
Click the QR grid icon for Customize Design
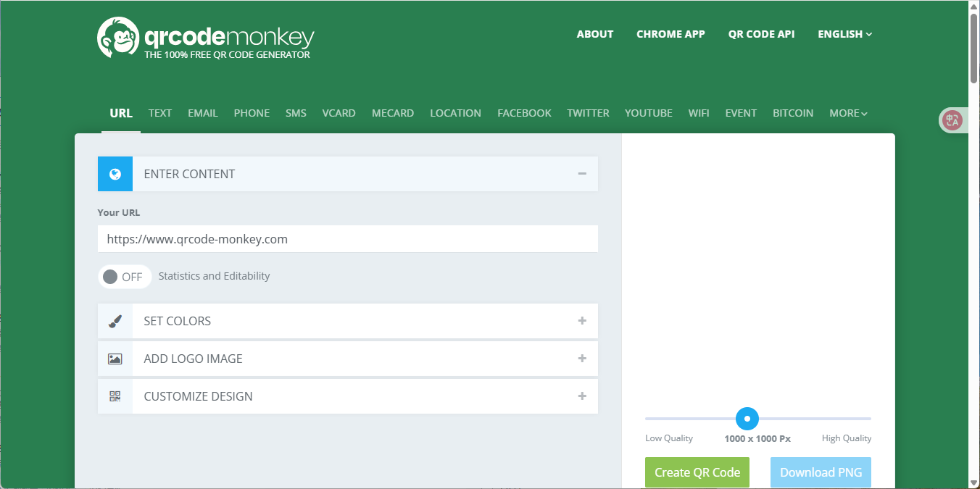coord(115,396)
